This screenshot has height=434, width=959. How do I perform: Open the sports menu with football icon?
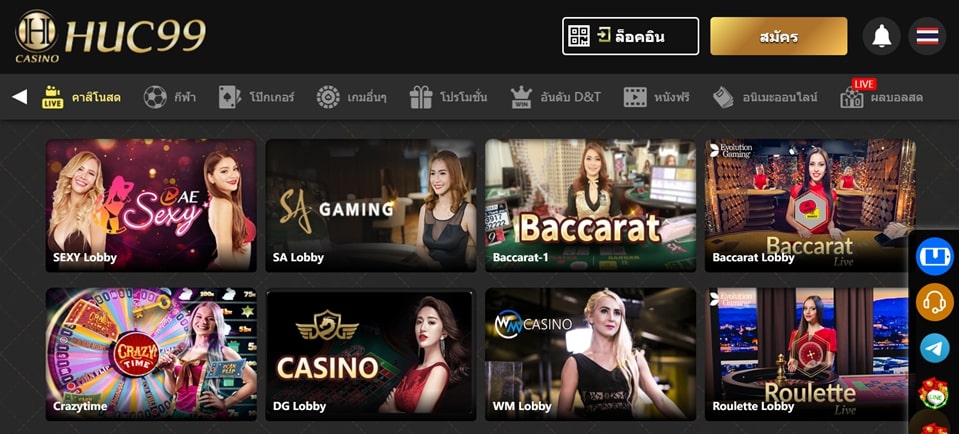pos(169,97)
